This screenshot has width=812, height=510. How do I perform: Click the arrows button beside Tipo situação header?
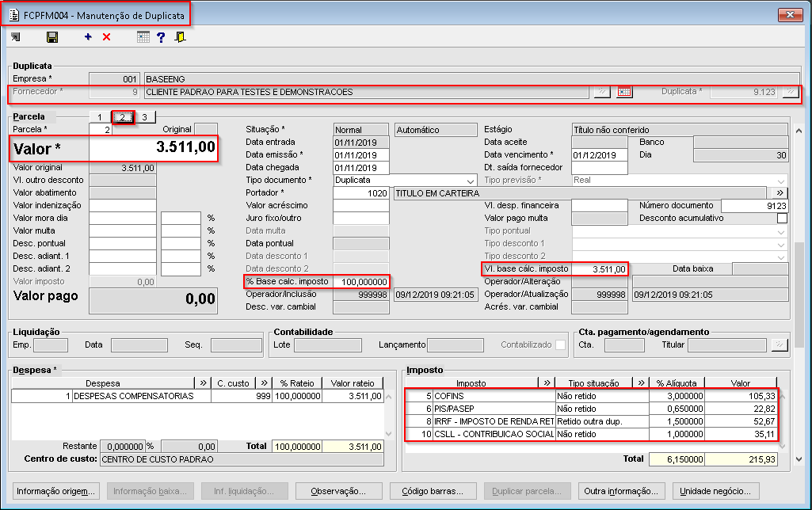641,383
